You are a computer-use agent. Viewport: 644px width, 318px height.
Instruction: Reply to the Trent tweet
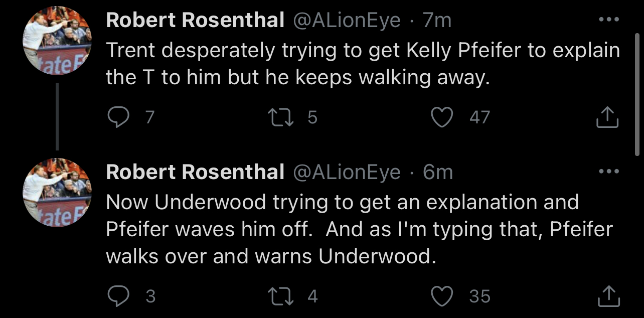coord(119,117)
